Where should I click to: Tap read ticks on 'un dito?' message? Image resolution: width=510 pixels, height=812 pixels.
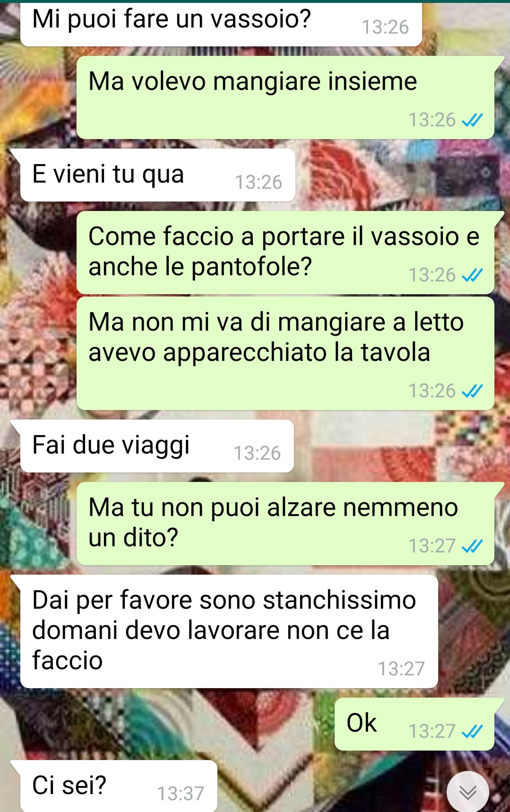[472, 546]
